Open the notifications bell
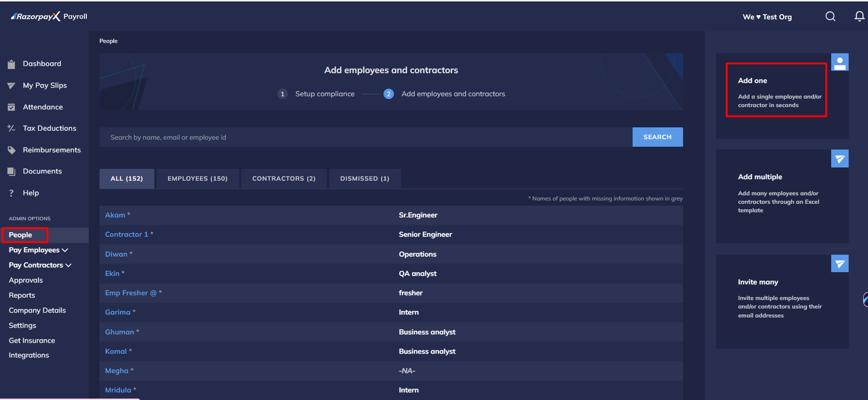868x400 pixels. pos(859,17)
